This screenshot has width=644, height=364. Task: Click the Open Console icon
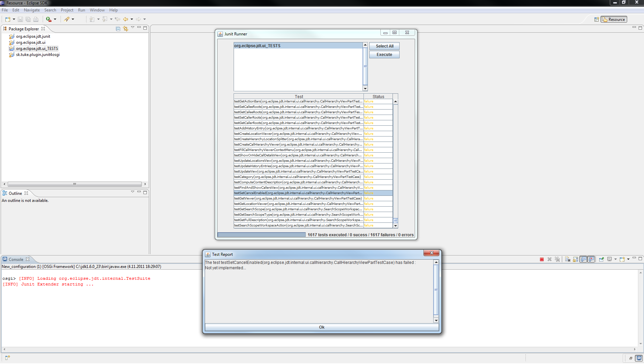[622, 259]
